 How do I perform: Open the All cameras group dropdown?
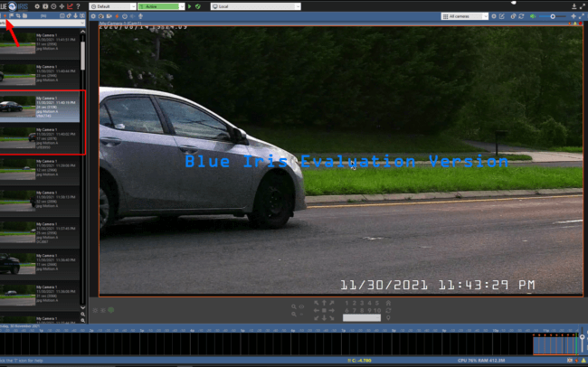click(x=465, y=16)
